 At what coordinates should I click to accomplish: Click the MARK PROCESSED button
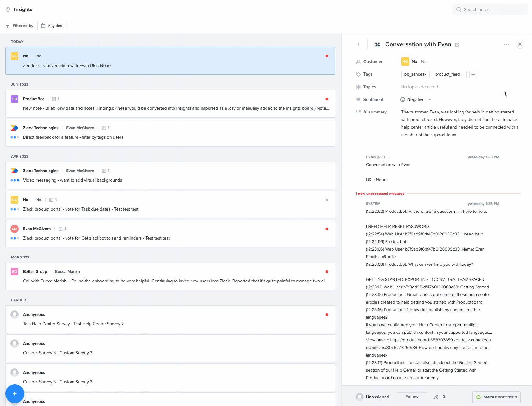point(496,397)
